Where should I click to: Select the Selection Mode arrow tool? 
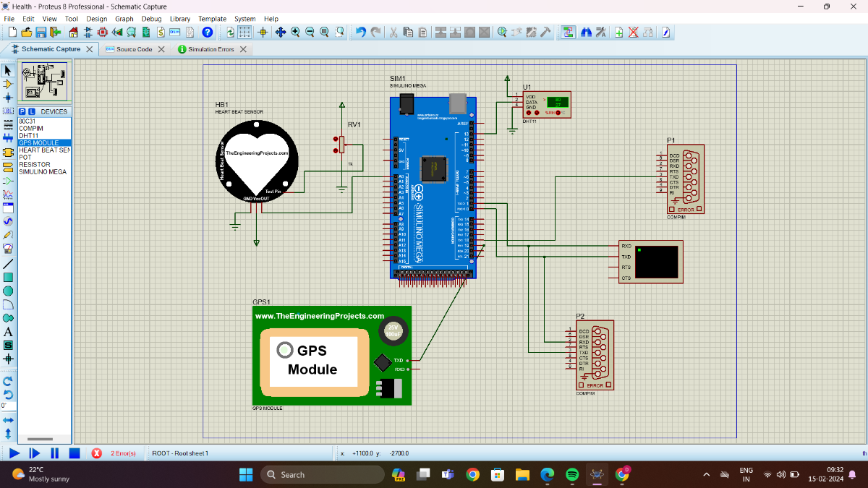point(8,70)
